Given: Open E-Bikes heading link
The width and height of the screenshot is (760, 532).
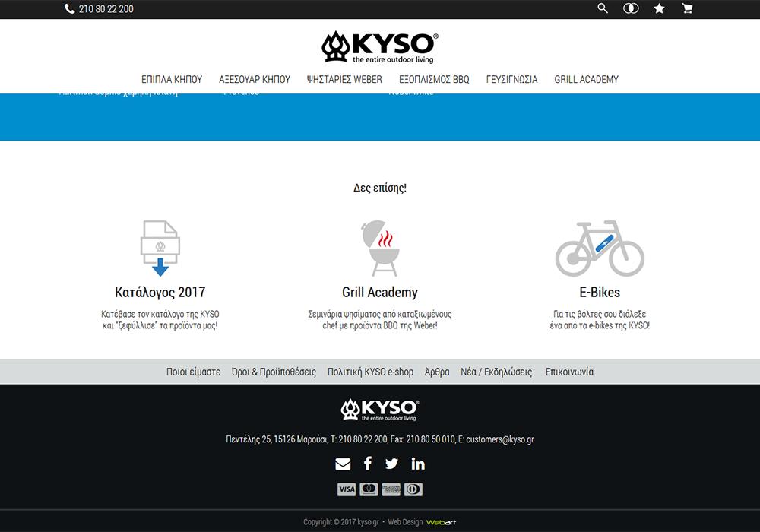Looking at the screenshot, I should (x=600, y=292).
